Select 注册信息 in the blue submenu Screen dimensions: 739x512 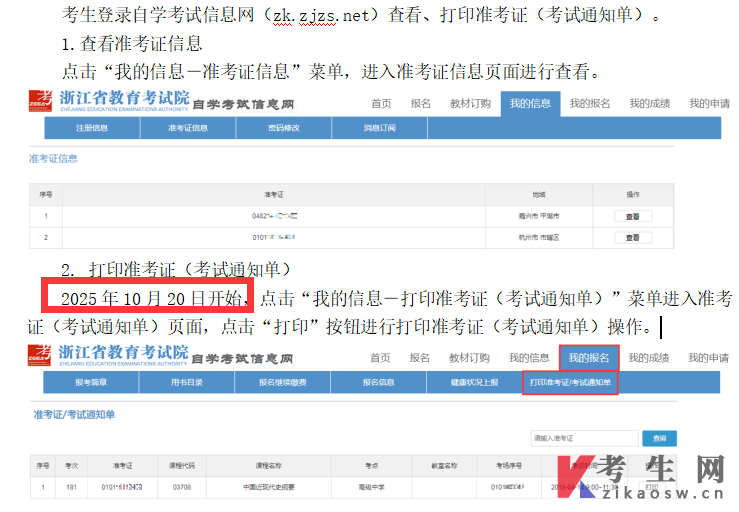click(92, 128)
